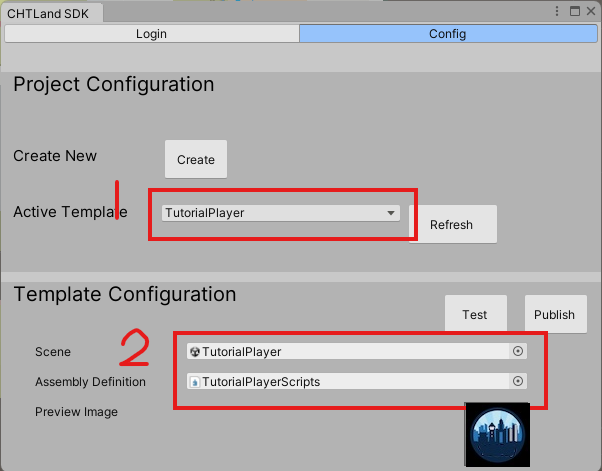Viewport: 602px width, 471px height.
Task: Refresh the template list
Action: (x=452, y=225)
